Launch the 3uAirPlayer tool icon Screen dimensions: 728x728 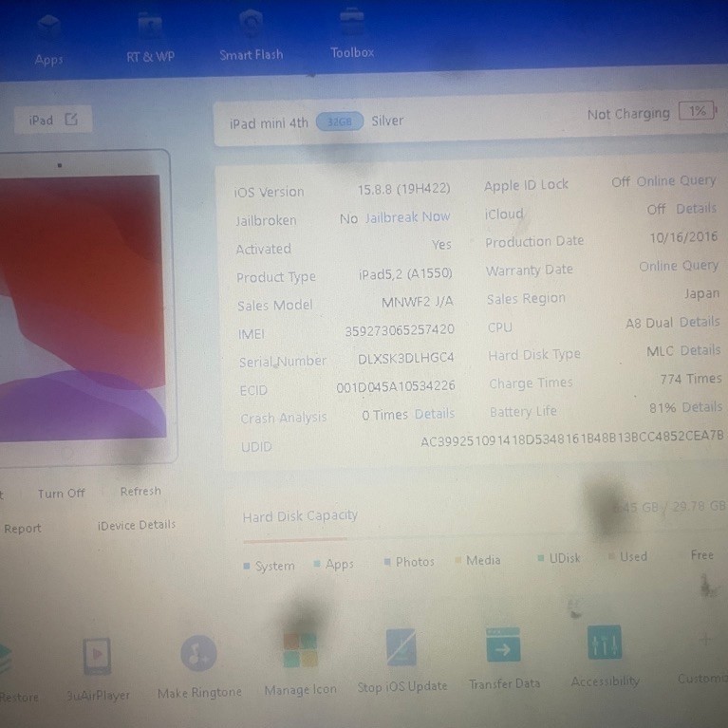(97, 656)
